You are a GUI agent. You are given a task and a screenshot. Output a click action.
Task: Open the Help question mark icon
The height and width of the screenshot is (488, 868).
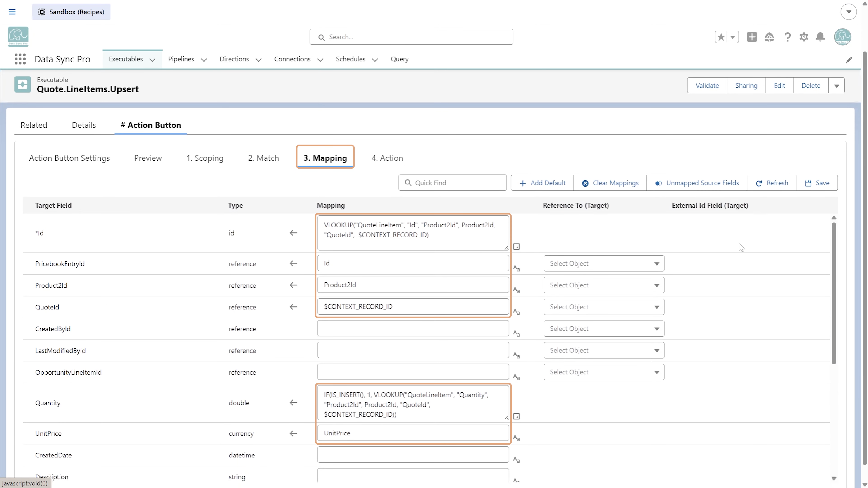(787, 37)
